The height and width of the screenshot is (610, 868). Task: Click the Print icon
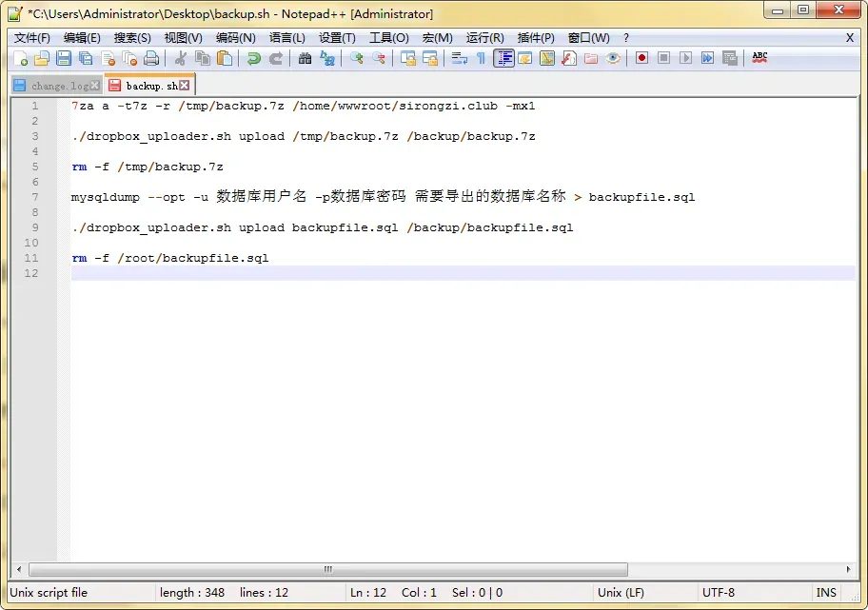[x=151, y=58]
